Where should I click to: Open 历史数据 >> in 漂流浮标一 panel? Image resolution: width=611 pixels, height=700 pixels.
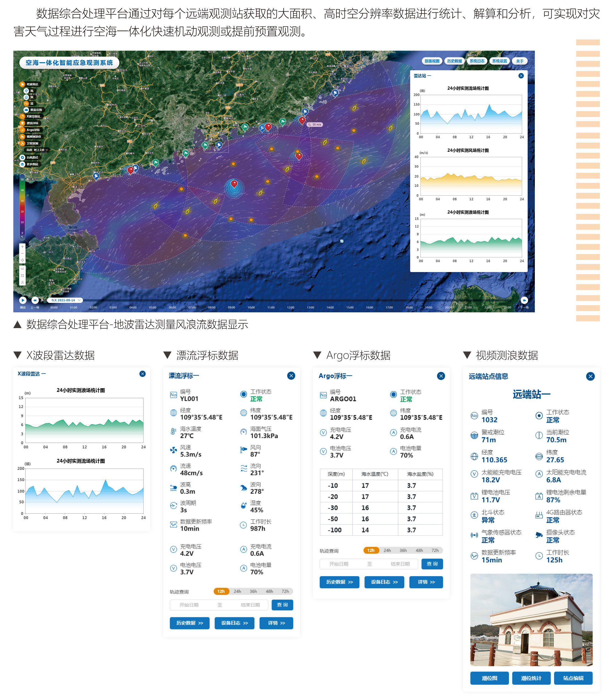[x=190, y=623]
